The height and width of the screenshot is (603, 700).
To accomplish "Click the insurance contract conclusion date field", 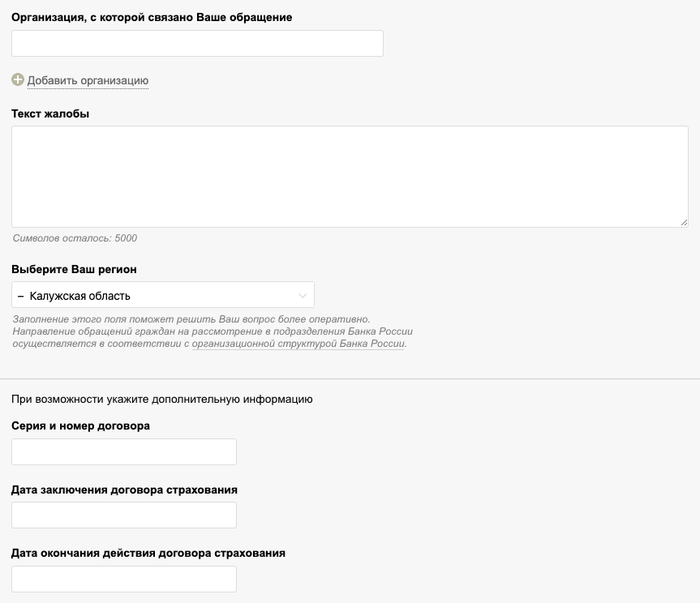I will point(124,515).
